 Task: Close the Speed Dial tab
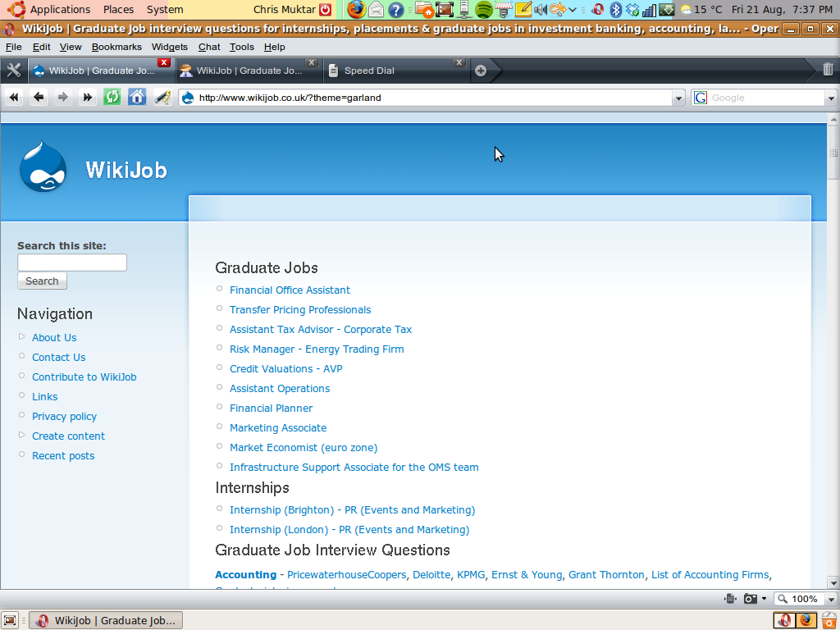[x=459, y=62]
